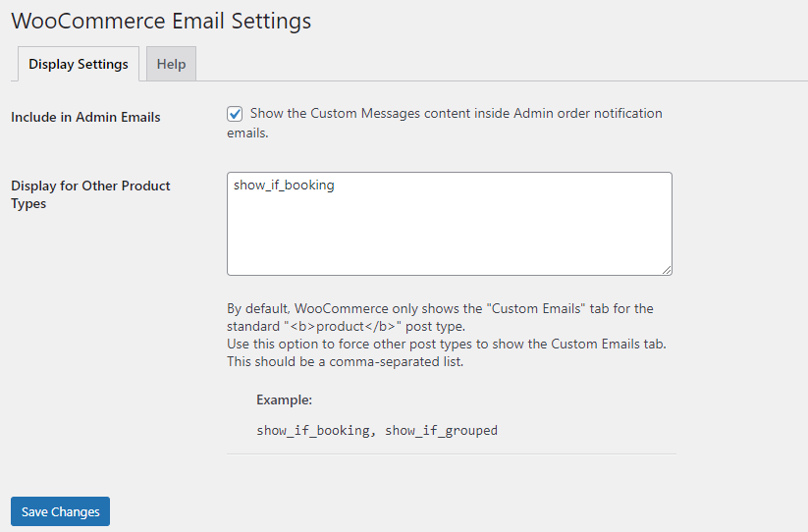Click show_if_booking in the example code line

point(312,430)
